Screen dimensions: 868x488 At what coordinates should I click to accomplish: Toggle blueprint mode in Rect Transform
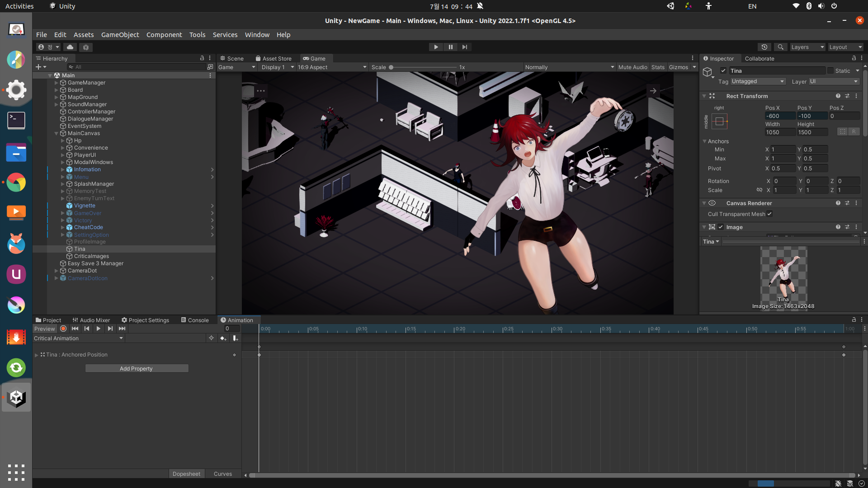pyautogui.click(x=842, y=132)
